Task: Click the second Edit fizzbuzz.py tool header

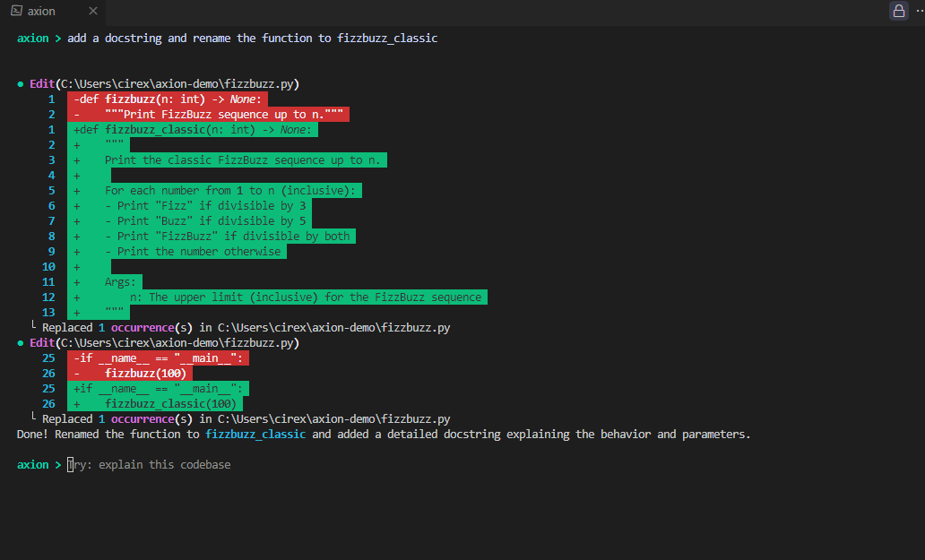Action: click(x=165, y=343)
